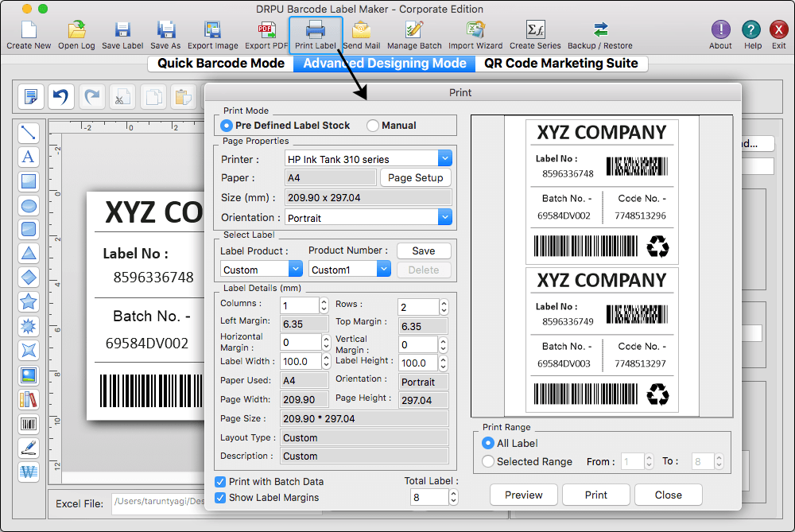Screen dimensions: 795x532
Task: Switch to QR Code Marketing Suite tab
Action: [561, 64]
